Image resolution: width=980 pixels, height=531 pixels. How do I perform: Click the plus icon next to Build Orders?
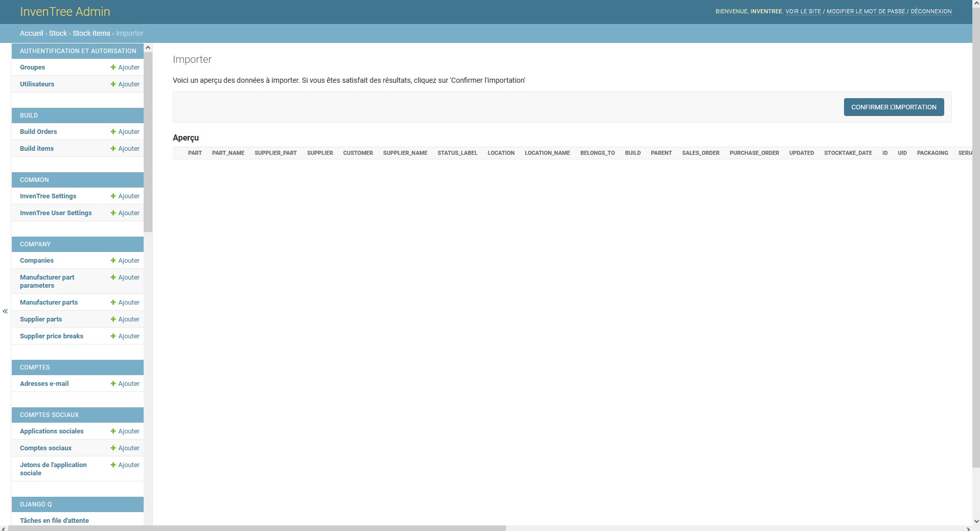[113, 131]
